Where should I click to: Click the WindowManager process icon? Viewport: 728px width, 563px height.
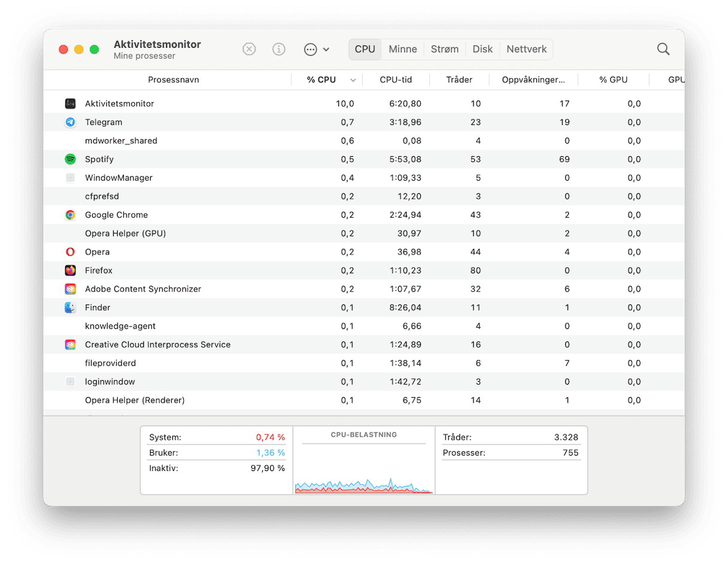[70, 178]
